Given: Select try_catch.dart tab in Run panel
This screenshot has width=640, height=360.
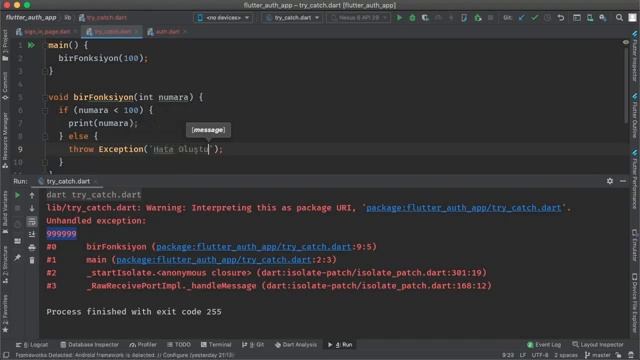Looking at the screenshot, I should (68, 181).
